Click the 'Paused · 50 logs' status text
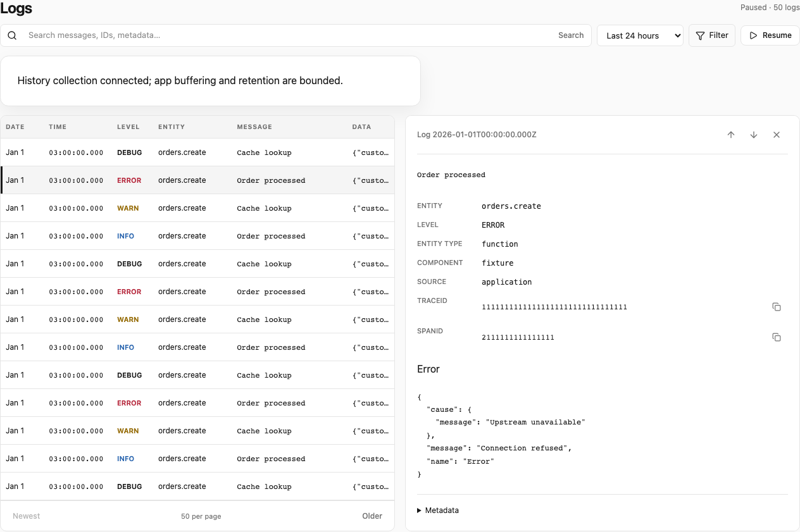 click(770, 8)
